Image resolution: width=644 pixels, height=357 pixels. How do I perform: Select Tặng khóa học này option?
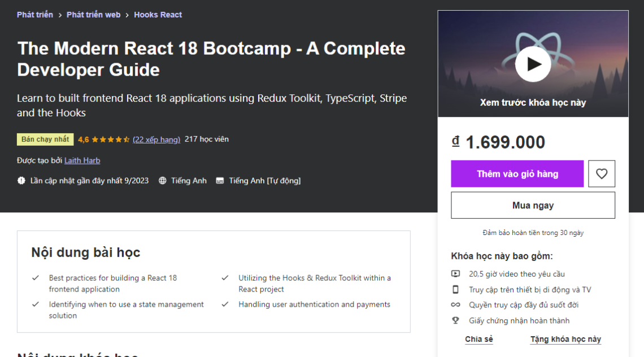point(565,339)
